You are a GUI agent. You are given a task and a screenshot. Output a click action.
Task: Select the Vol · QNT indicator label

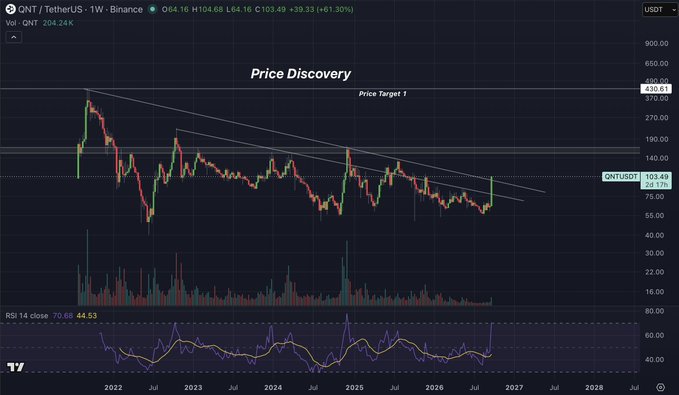pyautogui.click(x=22, y=23)
